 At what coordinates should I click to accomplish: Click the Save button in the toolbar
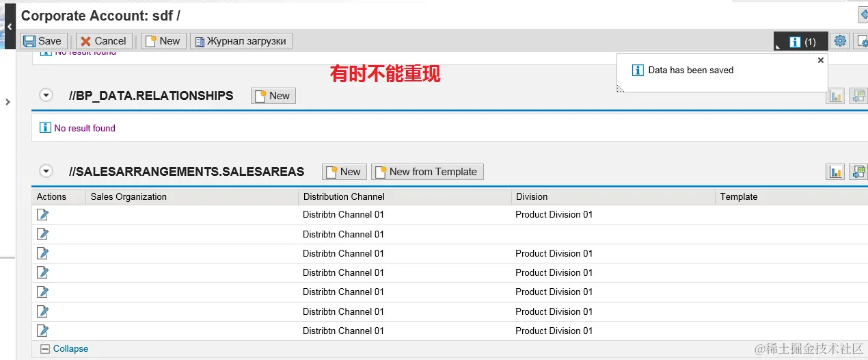[x=44, y=41]
